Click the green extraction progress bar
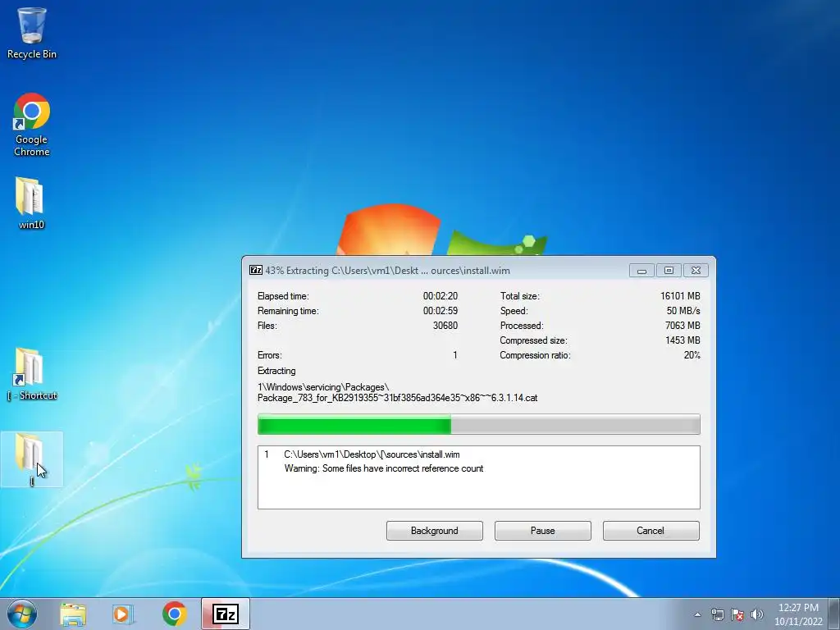Screen dimensions: 840x630 point(478,424)
